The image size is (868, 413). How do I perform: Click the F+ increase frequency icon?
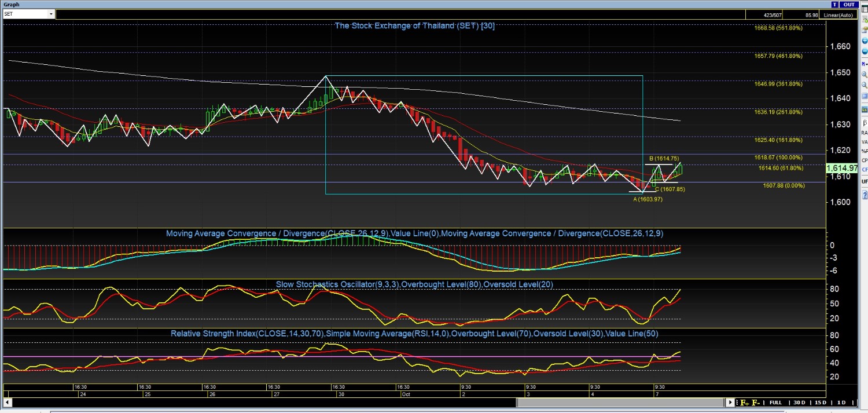click(744, 403)
